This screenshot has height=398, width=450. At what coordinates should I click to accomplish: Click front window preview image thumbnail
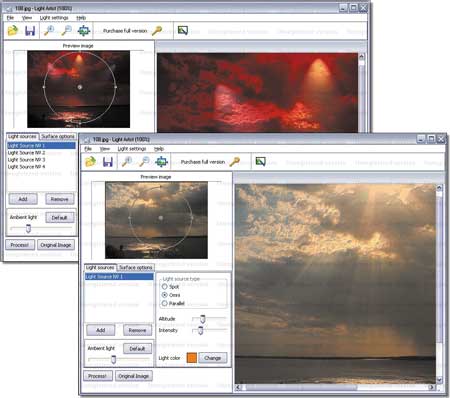156,220
